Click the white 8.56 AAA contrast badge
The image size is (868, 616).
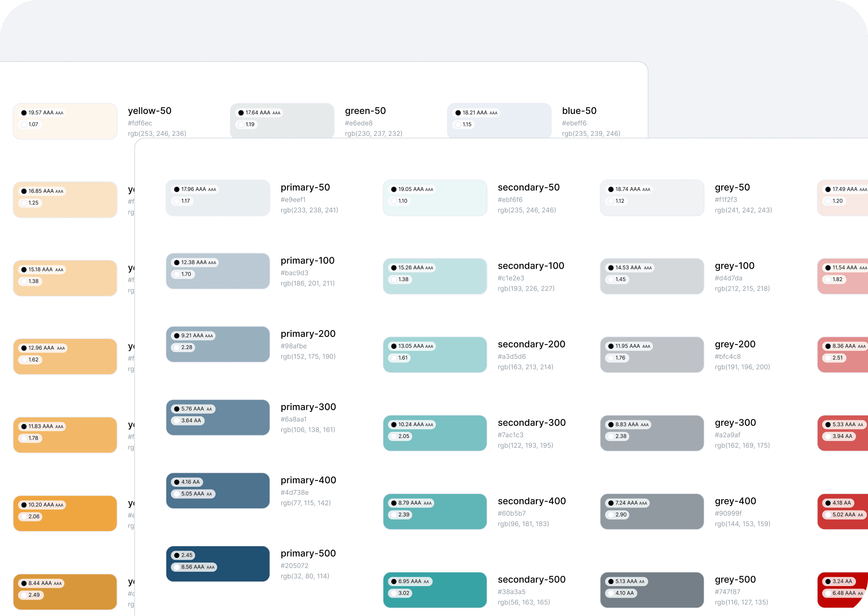coord(194,567)
